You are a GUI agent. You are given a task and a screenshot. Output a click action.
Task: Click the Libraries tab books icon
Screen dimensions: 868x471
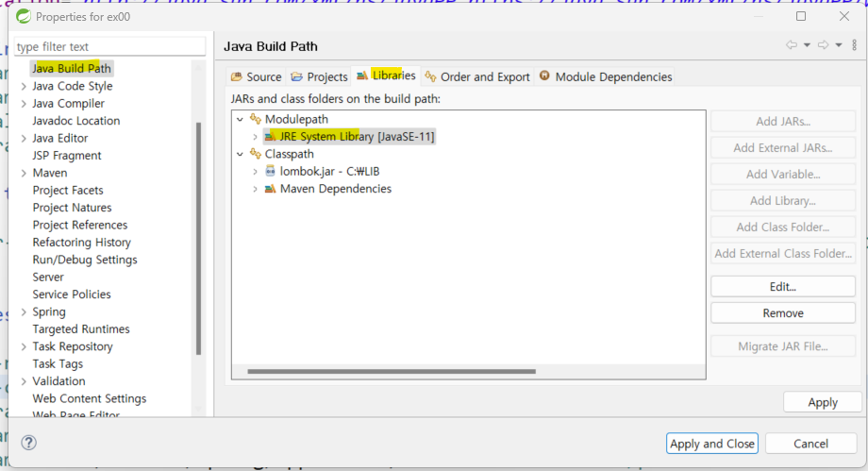coord(362,76)
